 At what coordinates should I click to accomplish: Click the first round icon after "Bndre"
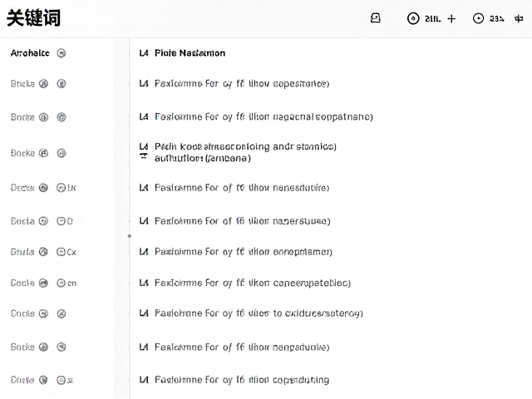(43, 117)
